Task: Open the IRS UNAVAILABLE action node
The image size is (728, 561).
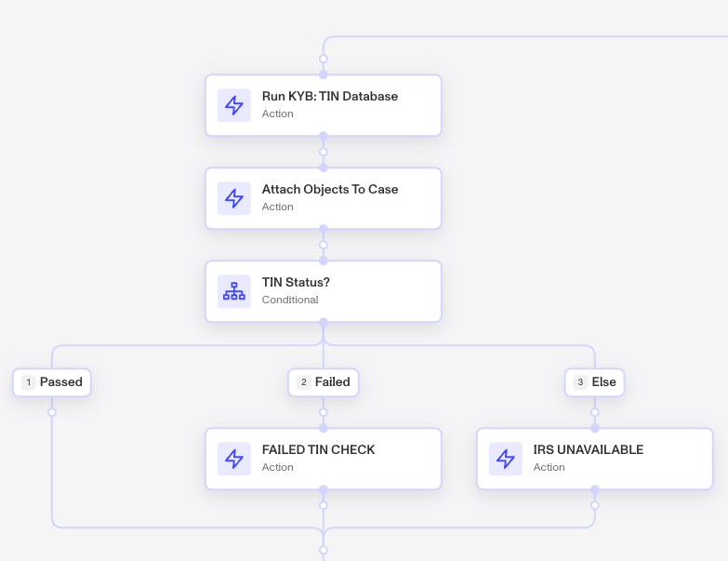Action: [x=595, y=459]
